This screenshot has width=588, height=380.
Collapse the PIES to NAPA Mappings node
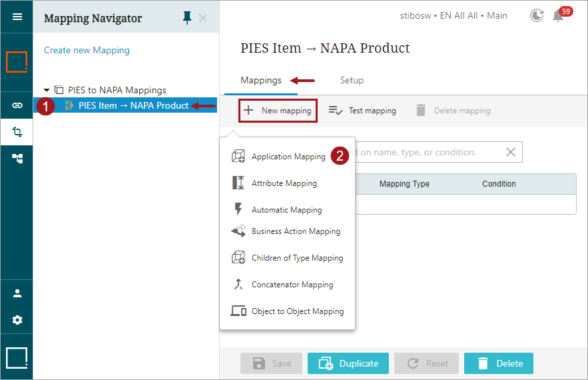coord(47,90)
